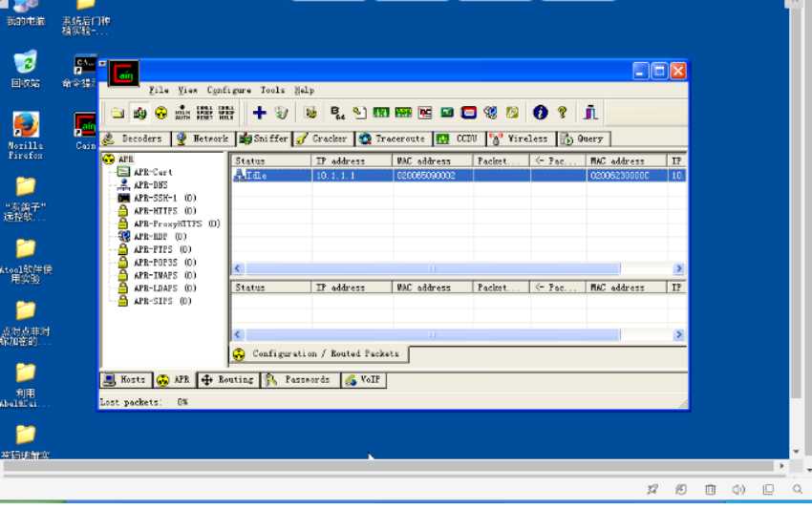This screenshot has width=812, height=510.
Task: Select the Passwords bottom tab
Action: coord(300,380)
